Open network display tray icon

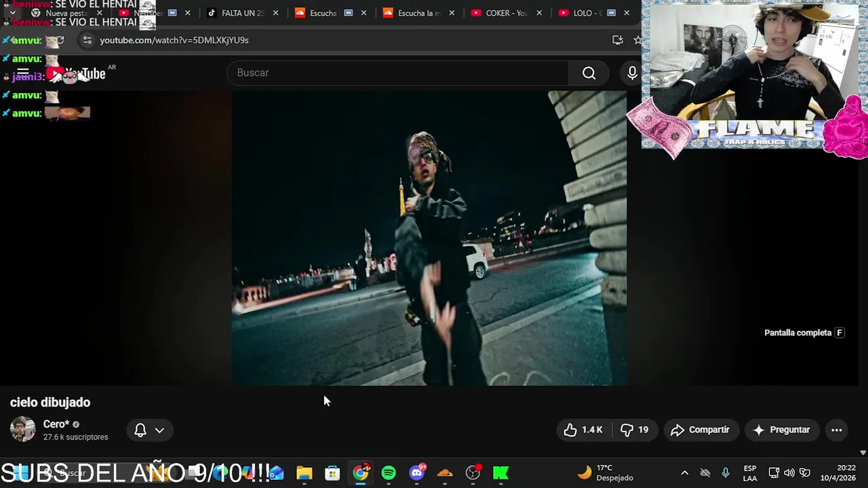(774, 473)
